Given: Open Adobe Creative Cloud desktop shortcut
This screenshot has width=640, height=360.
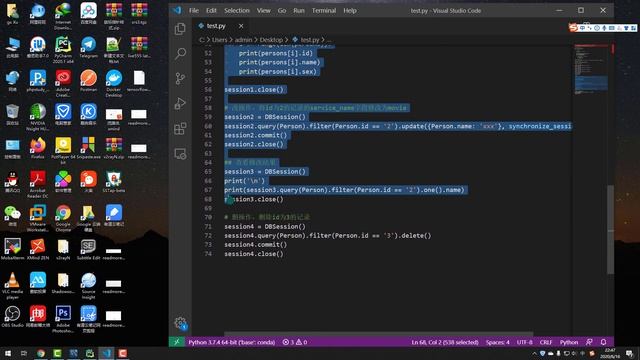Looking at the screenshot, I should tap(63, 83).
